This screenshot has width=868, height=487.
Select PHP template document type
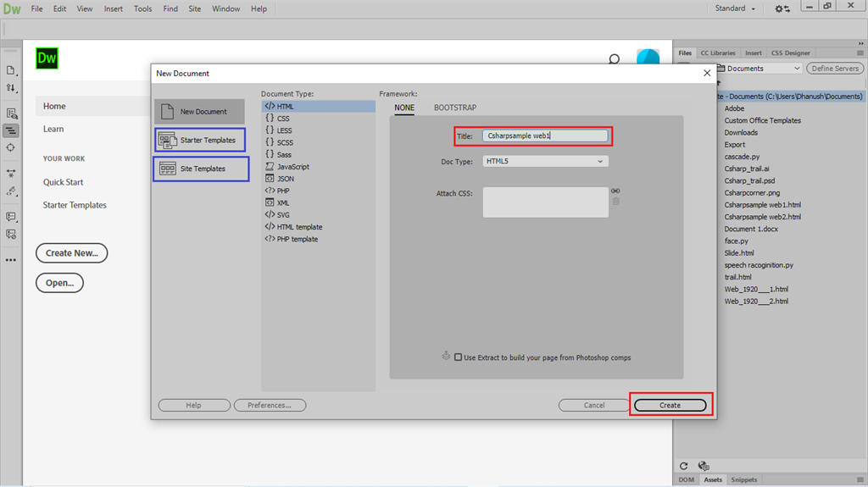(319, 239)
